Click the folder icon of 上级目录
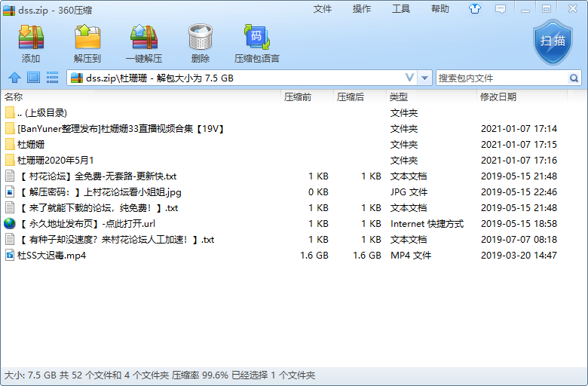Screen dimensions: 588x386 [10, 112]
